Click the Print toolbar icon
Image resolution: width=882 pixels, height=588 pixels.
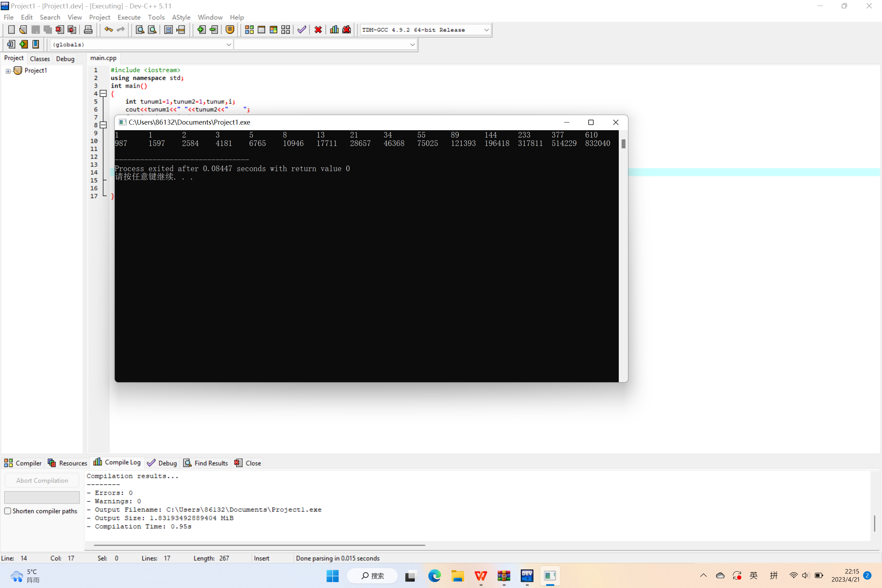pyautogui.click(x=88, y=30)
